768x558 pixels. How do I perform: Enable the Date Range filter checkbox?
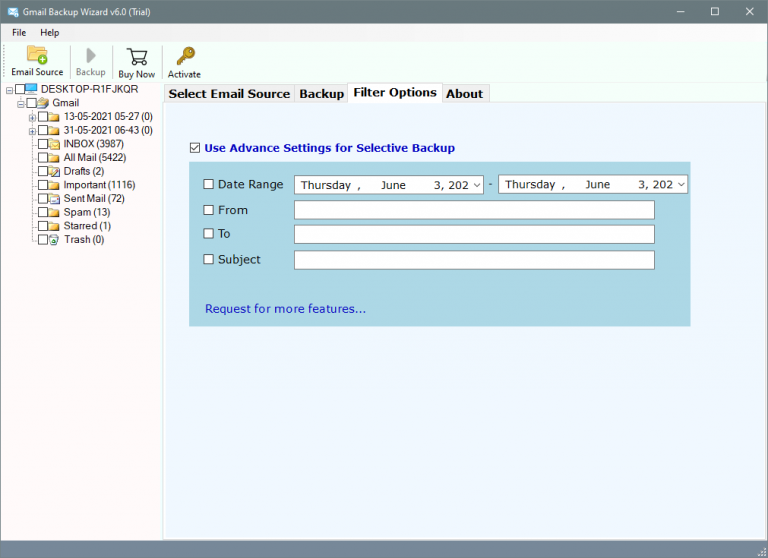coord(209,184)
